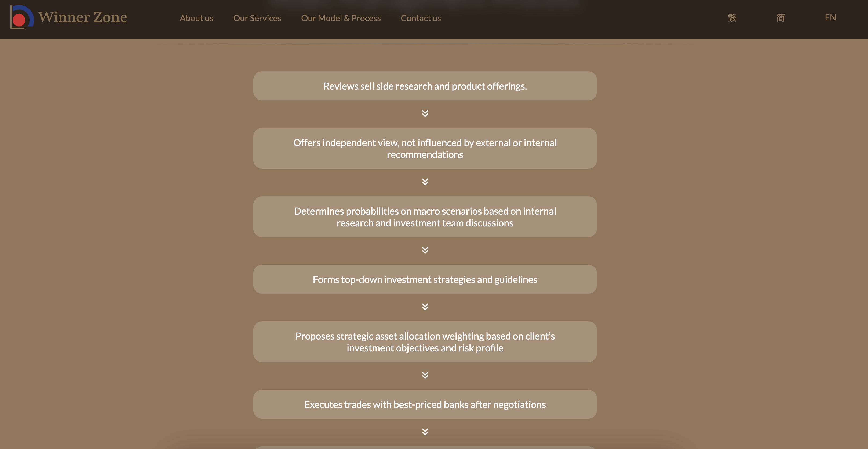The height and width of the screenshot is (449, 868).
Task: Click the double chevron below Offers independent view
Action: coord(425,182)
